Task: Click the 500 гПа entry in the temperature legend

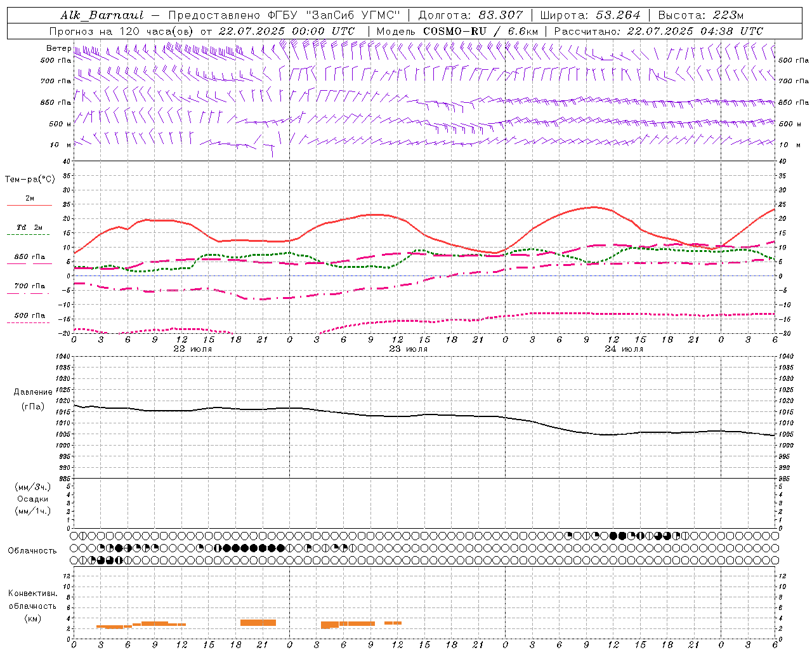Action: click(29, 315)
